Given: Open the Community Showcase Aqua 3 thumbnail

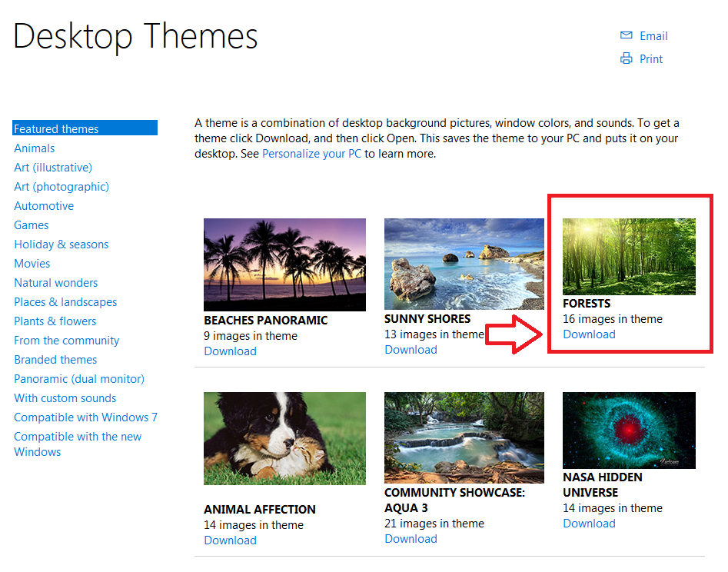Looking at the screenshot, I should (464, 437).
